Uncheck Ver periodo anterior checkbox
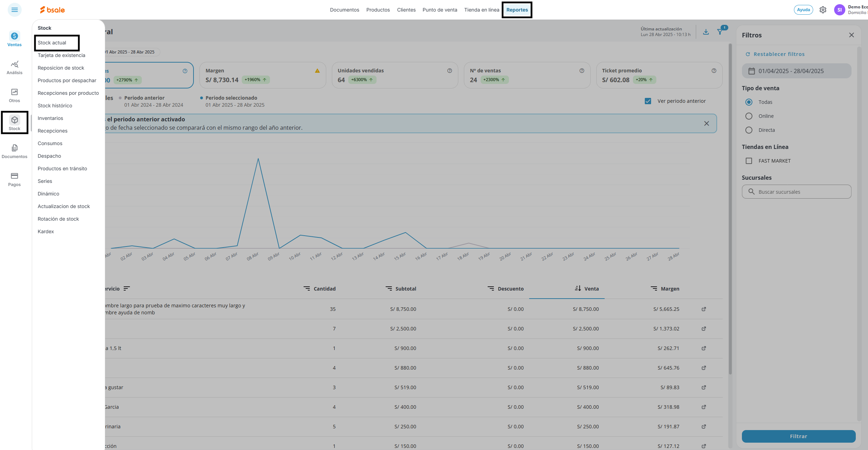This screenshot has width=868, height=450. tap(648, 101)
